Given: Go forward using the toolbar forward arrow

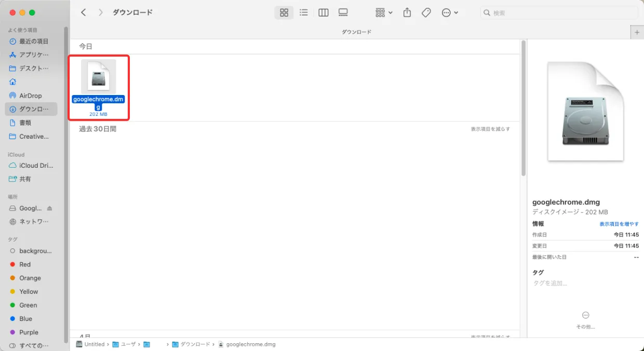Looking at the screenshot, I should 100,12.
